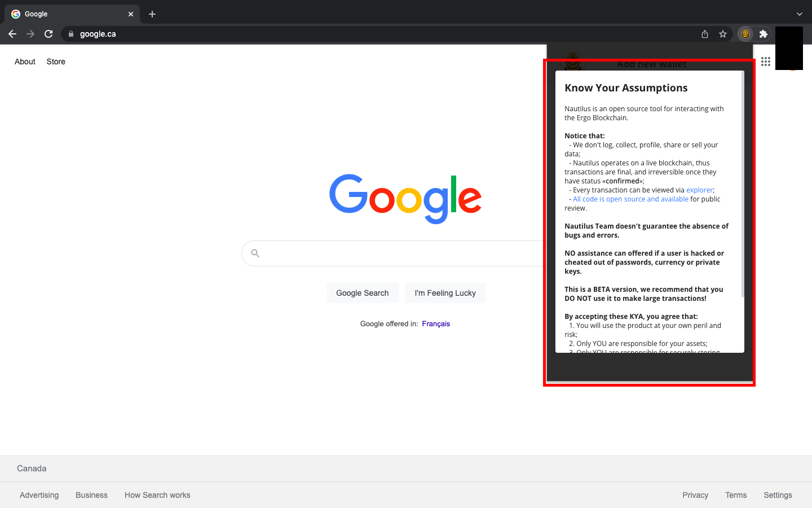Click the Google logo
The image size is (812, 508).
click(x=405, y=199)
